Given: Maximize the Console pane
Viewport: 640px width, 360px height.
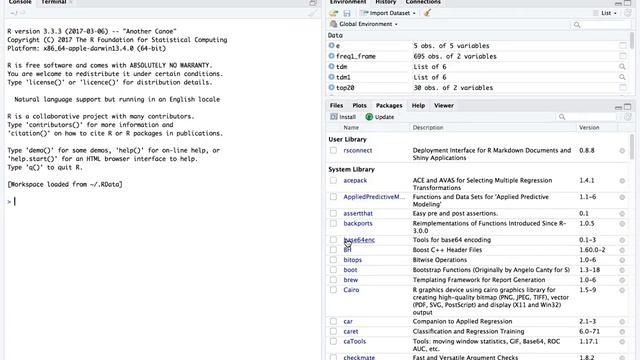Looking at the screenshot, I should point(313,3).
